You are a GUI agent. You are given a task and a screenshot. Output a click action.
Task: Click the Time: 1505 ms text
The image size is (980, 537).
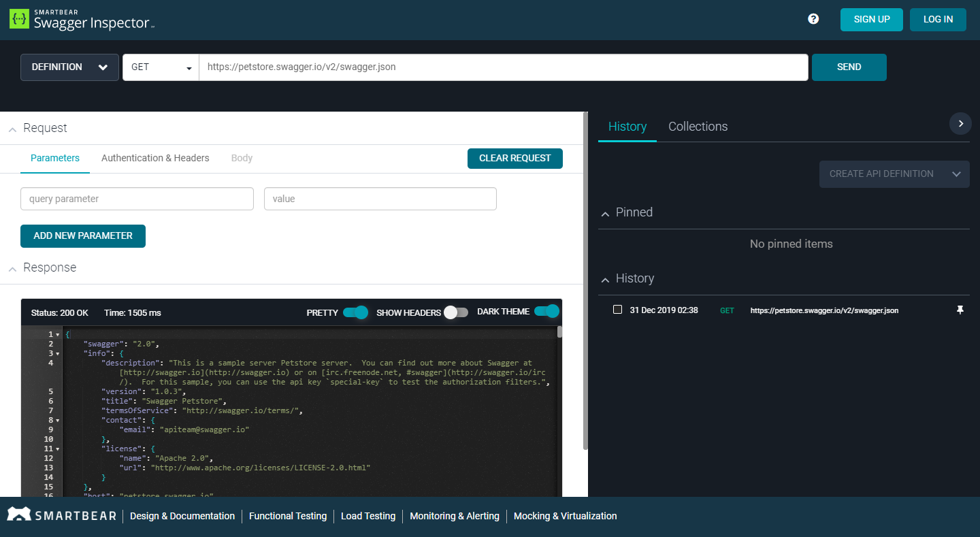pos(133,313)
